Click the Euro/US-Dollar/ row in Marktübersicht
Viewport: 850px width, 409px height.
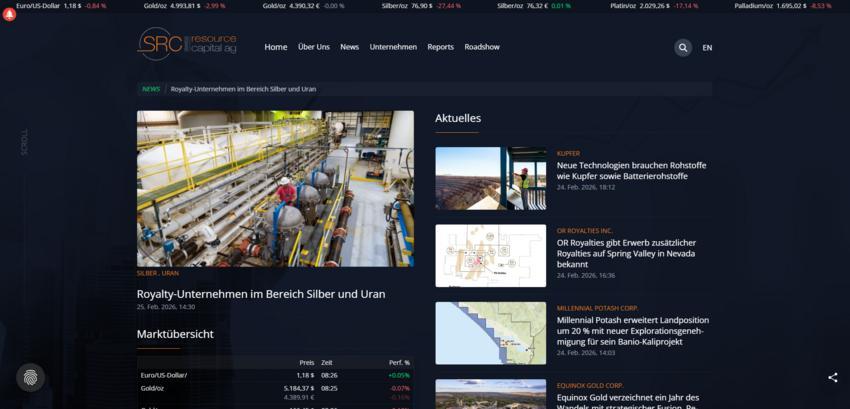tap(275, 375)
